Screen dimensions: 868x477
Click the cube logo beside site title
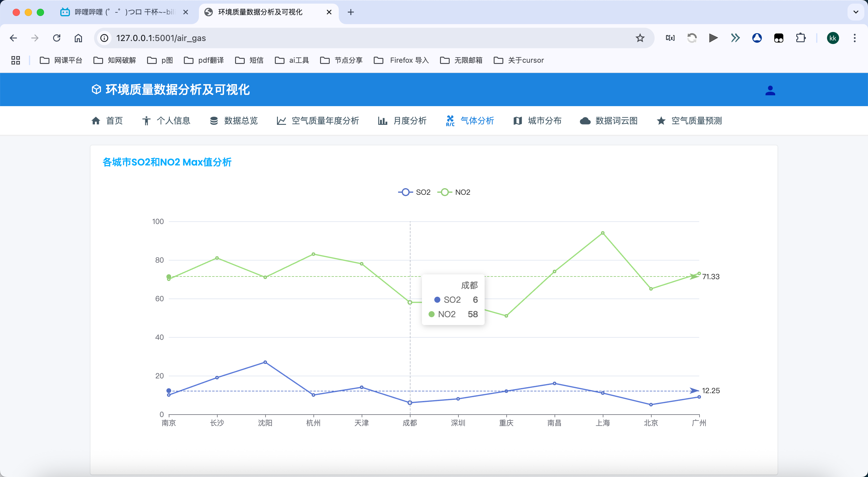96,89
